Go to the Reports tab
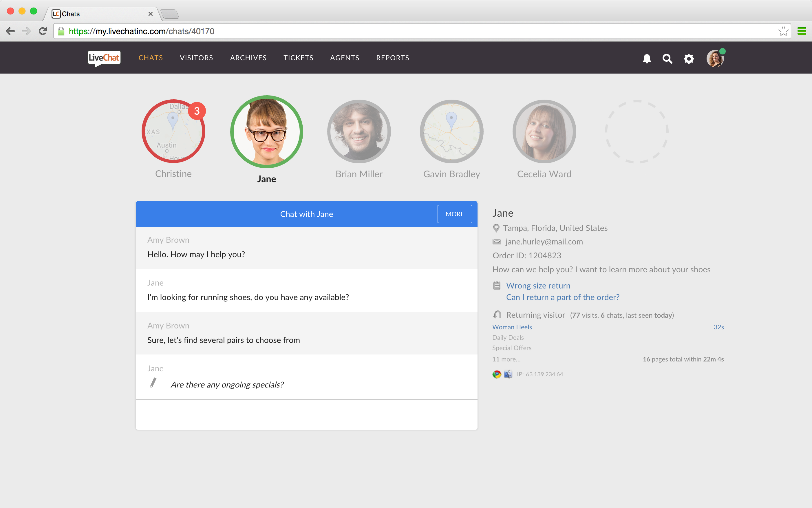812x508 pixels. pyautogui.click(x=392, y=58)
